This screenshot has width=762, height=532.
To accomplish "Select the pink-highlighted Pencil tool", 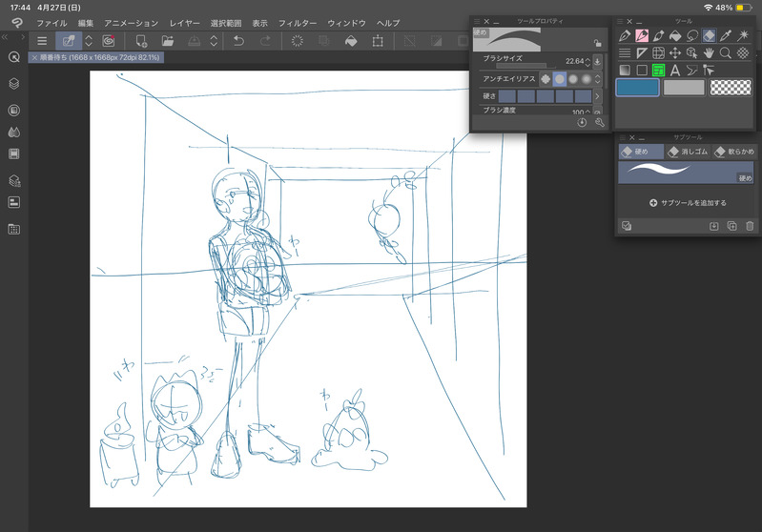I will click(642, 35).
